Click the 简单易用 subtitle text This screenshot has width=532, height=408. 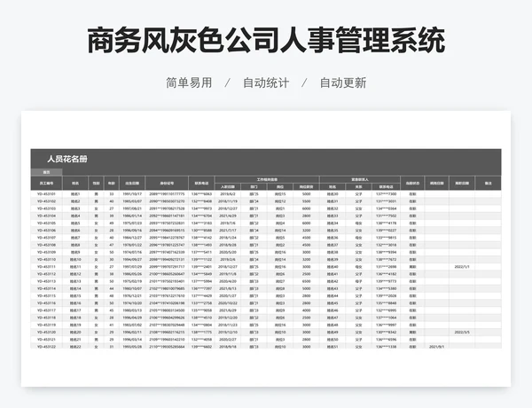[x=189, y=82]
